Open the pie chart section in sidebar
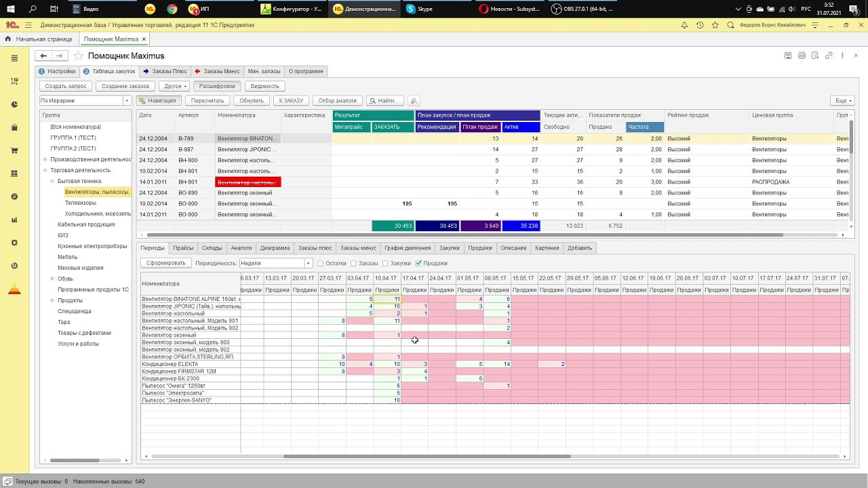868x488 pixels. (x=14, y=104)
